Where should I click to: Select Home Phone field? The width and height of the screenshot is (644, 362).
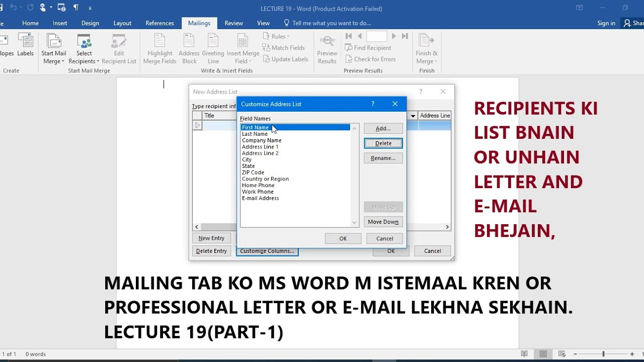[295, 185]
